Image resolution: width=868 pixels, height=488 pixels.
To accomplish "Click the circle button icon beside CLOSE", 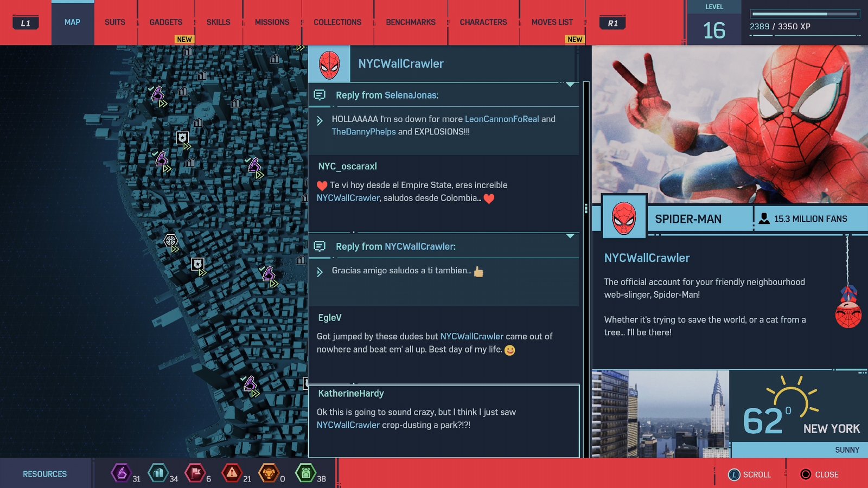I will 806,474.
